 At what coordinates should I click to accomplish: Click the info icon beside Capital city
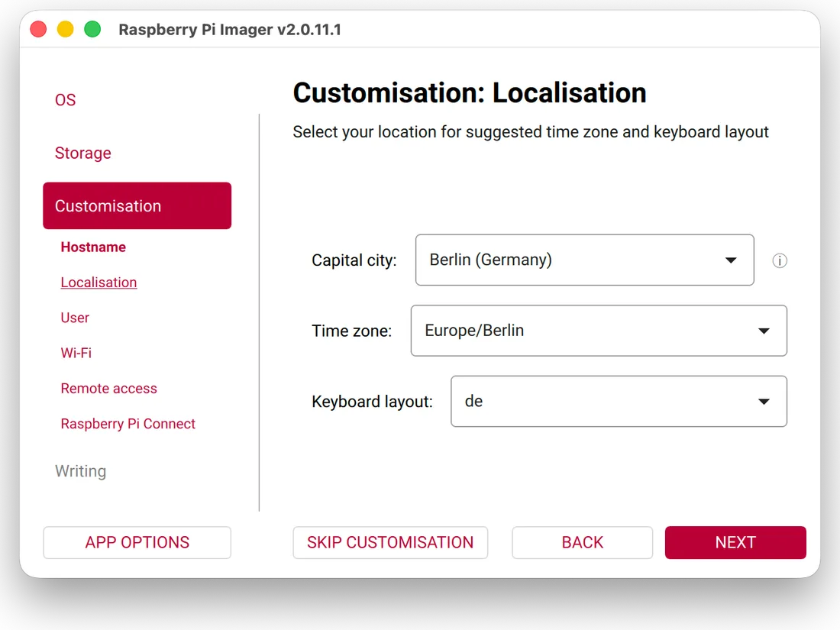780,261
